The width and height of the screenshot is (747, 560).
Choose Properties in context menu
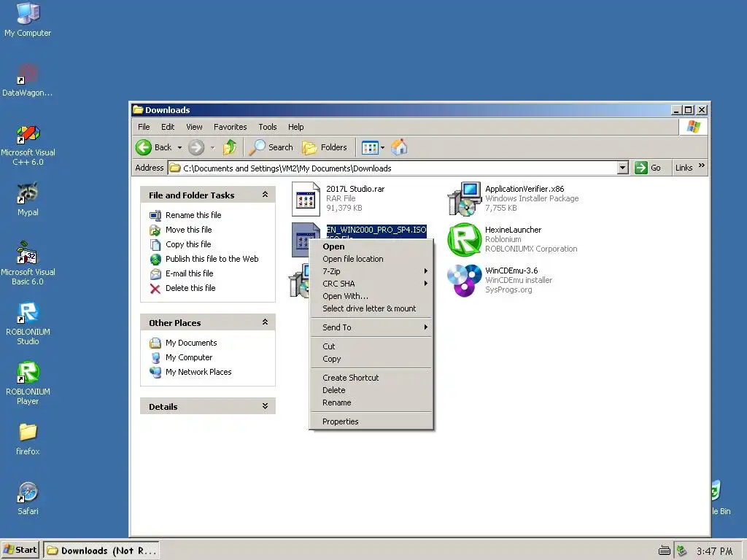click(371, 421)
